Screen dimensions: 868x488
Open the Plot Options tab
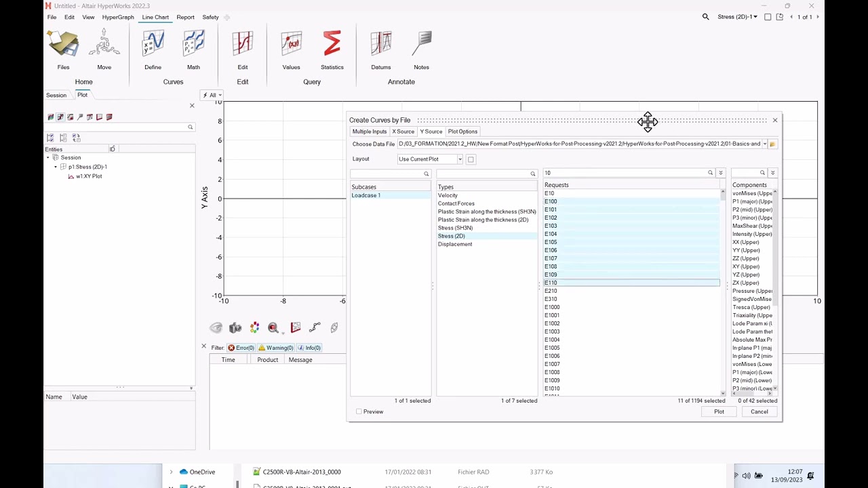click(462, 131)
